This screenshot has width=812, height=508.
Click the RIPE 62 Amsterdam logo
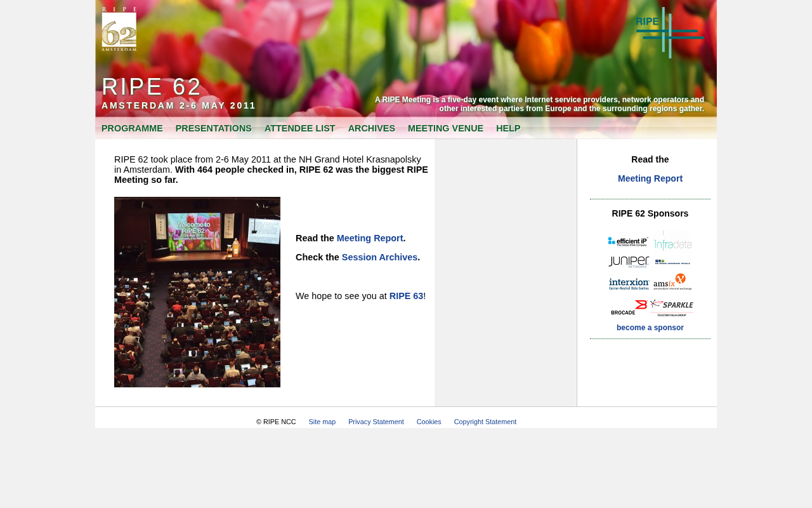click(119, 29)
